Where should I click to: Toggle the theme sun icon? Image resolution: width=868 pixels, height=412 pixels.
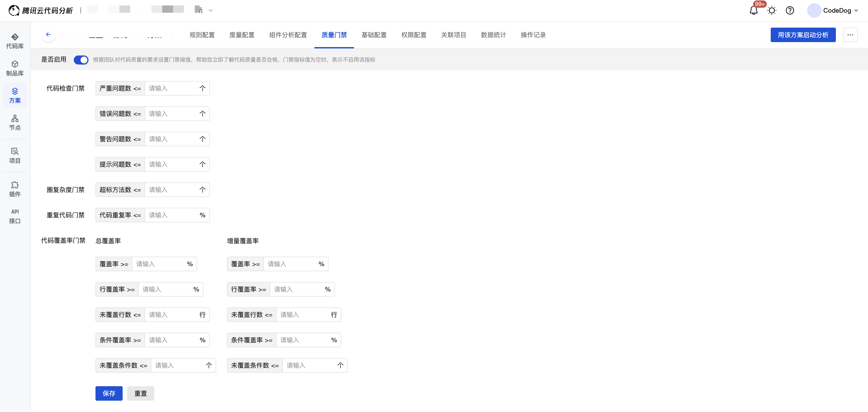click(x=772, y=10)
